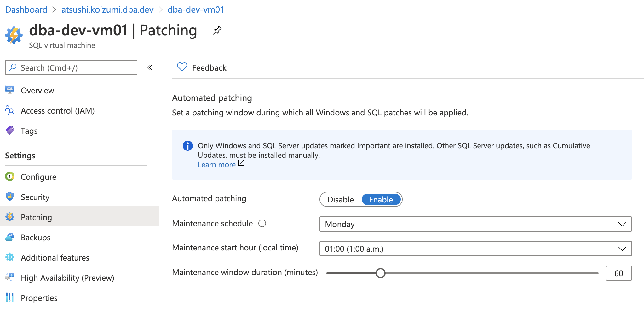644x311 pixels.
Task: Open the Learn more link
Action: click(217, 165)
